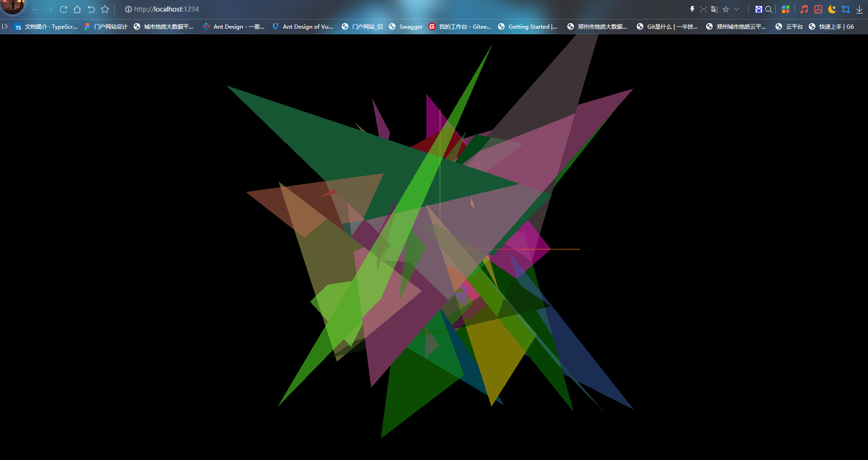
Task: Click the site info icon before URL
Action: [x=128, y=9]
